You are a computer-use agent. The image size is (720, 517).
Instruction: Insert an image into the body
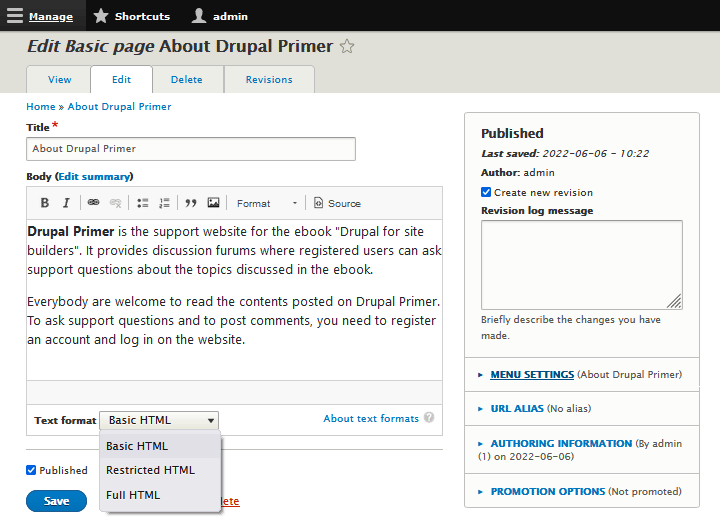point(213,203)
